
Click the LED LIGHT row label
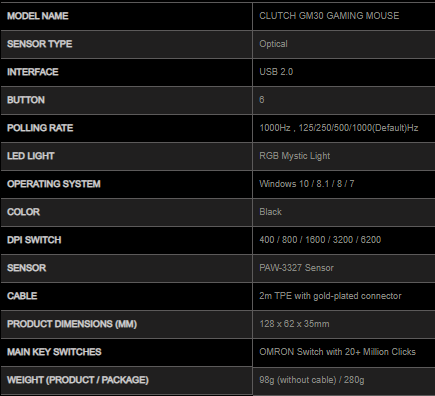31,156
